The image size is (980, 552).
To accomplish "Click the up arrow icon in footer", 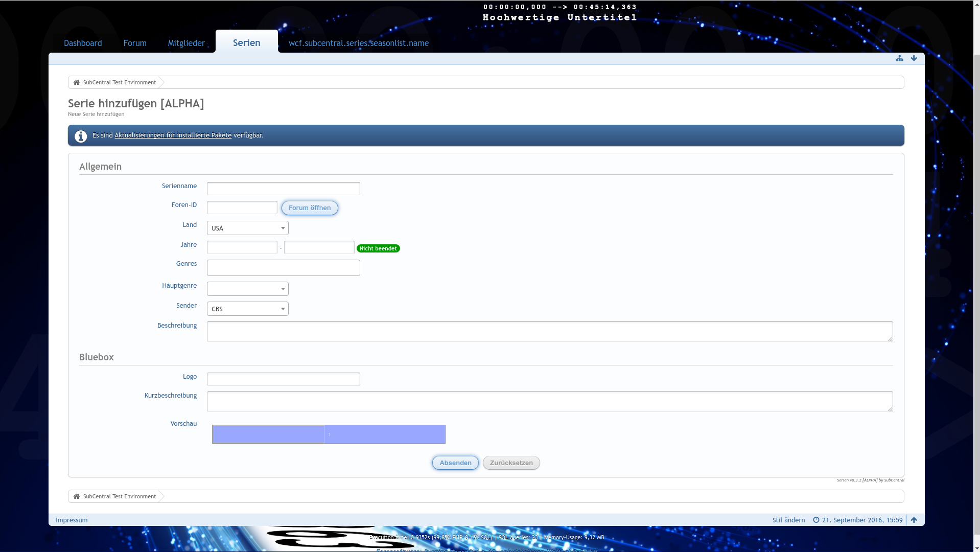I will [914, 520].
